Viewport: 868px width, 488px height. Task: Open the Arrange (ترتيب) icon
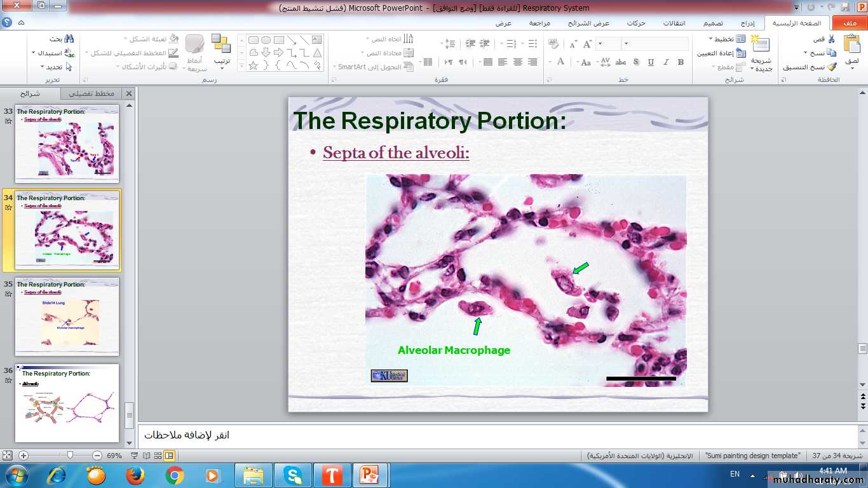(x=221, y=44)
